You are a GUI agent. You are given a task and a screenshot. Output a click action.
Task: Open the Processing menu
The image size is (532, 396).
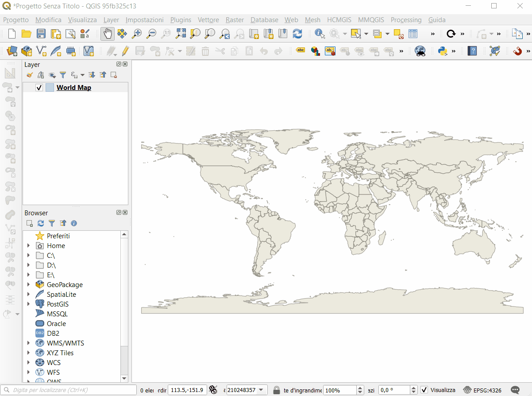[x=406, y=20]
